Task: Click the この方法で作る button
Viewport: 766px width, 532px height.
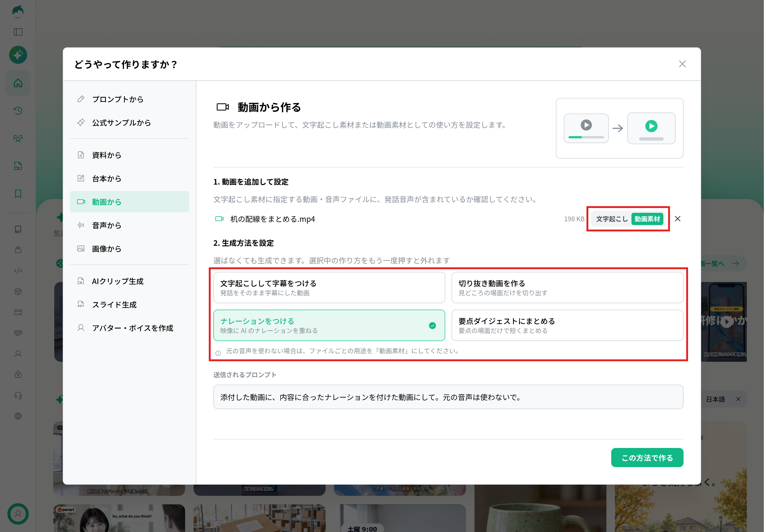Action: point(647,457)
